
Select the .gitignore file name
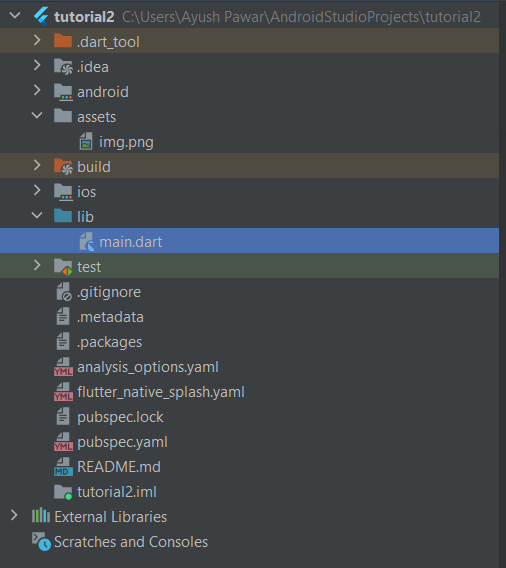(x=109, y=292)
